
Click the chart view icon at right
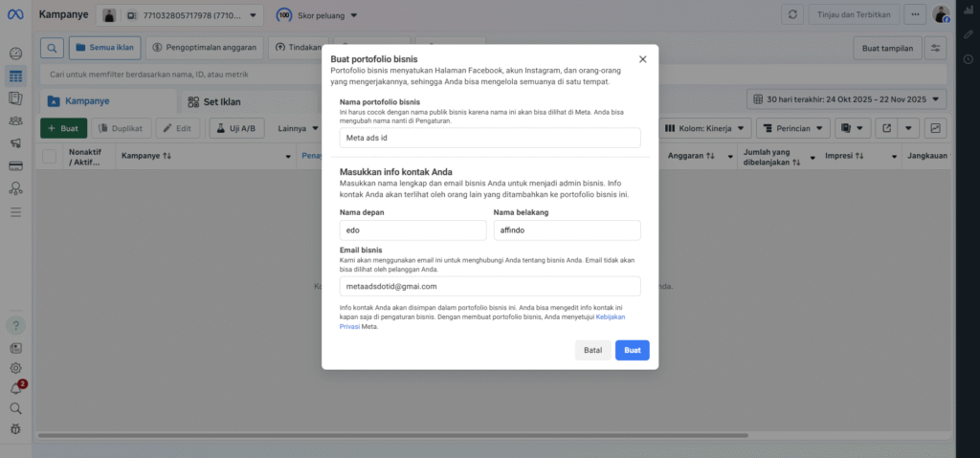[934, 127]
